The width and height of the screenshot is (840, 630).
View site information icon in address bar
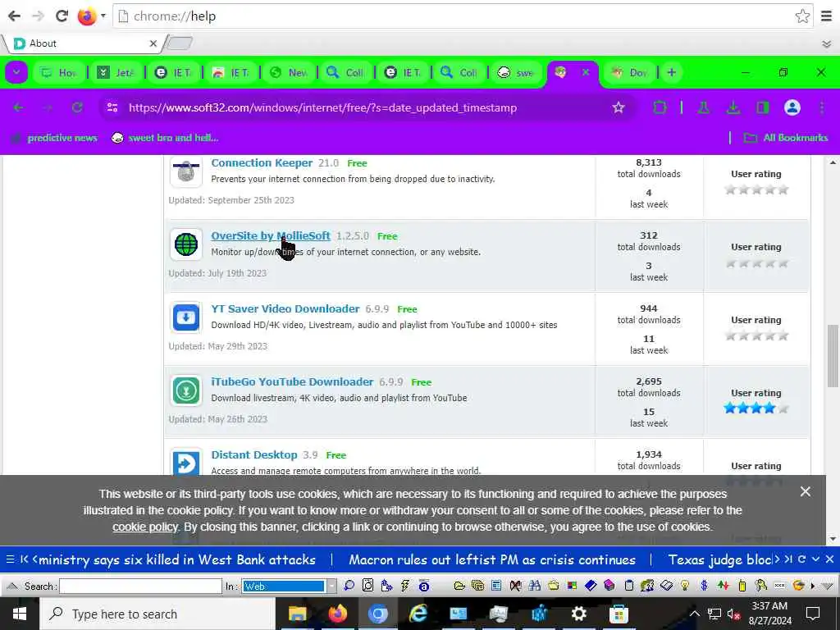(112, 107)
